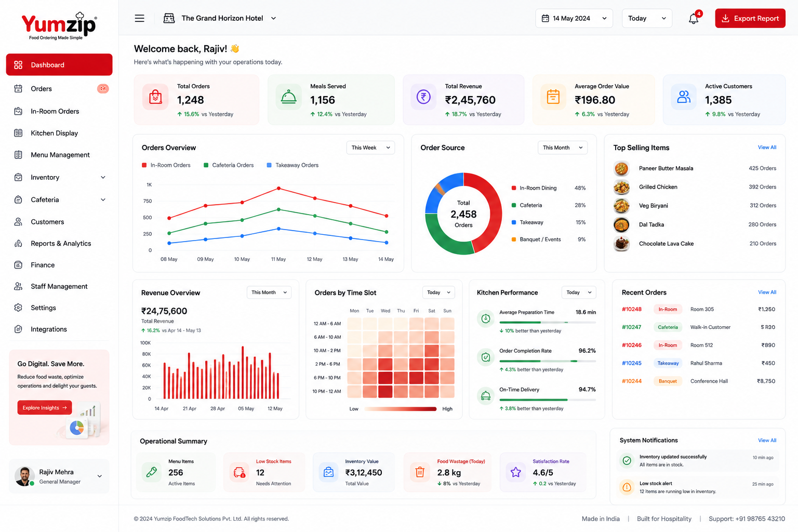Screen dimensions: 798x532
Task: Click the Low Stock Items alert icon
Action: pyautogui.click(x=240, y=472)
